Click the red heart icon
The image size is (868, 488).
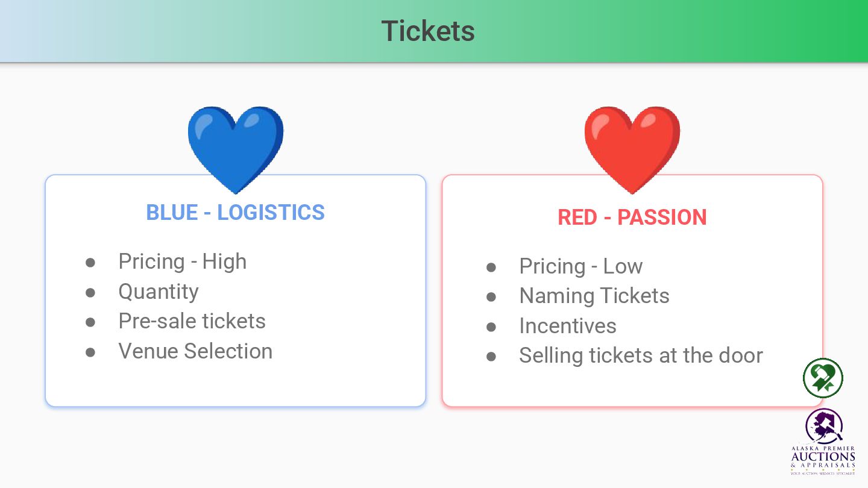[632, 150]
